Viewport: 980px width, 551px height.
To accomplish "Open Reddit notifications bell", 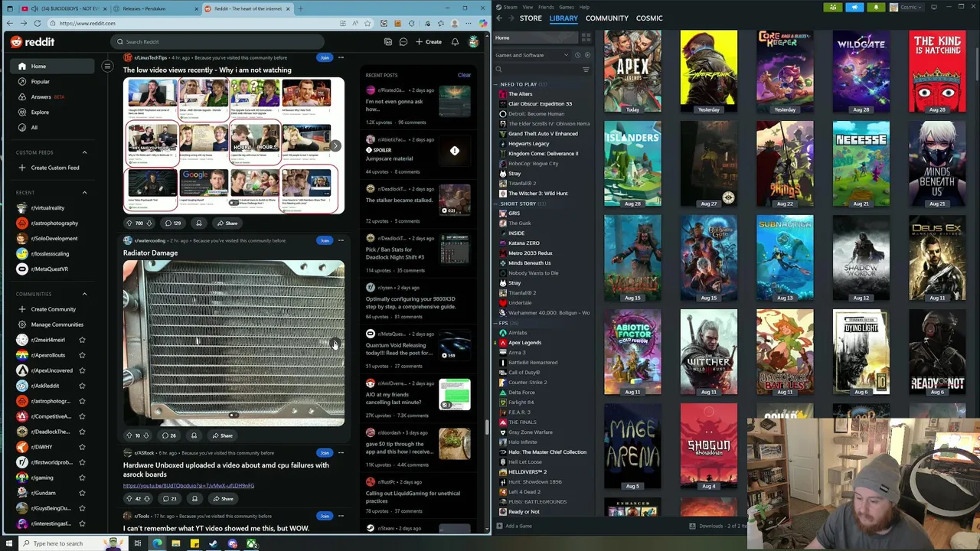I will 456,42.
